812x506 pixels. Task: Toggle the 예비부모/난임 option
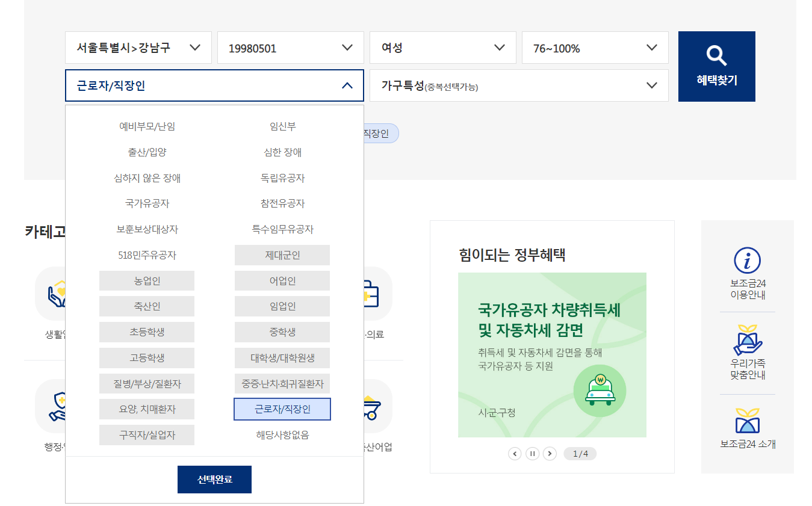tap(147, 126)
